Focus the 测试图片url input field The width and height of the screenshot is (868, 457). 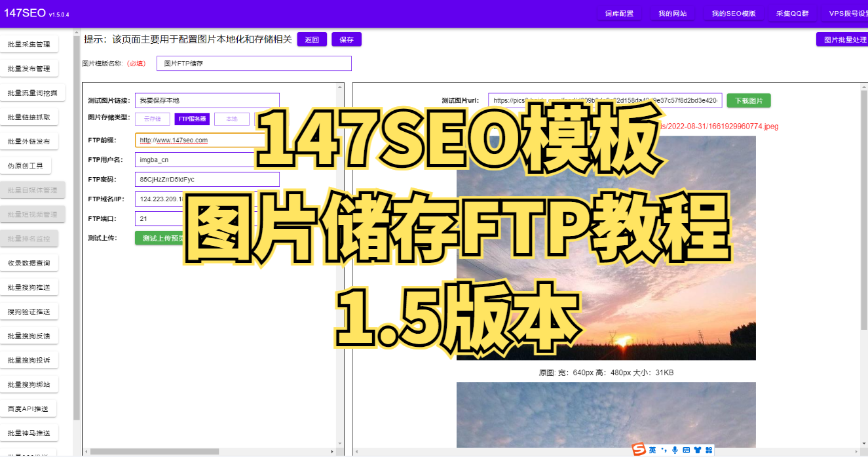[x=605, y=100]
